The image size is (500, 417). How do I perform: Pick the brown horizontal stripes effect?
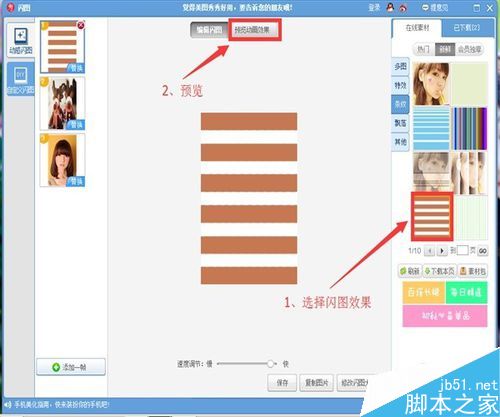click(432, 217)
